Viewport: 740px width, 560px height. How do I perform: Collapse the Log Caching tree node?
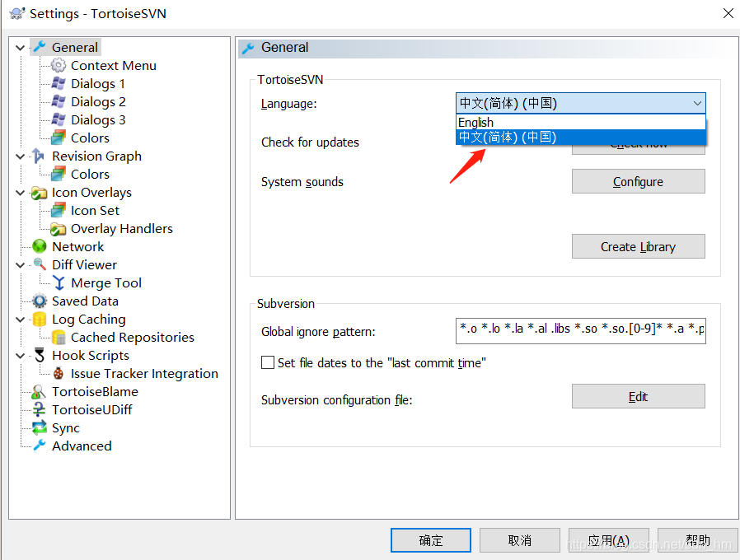point(21,320)
